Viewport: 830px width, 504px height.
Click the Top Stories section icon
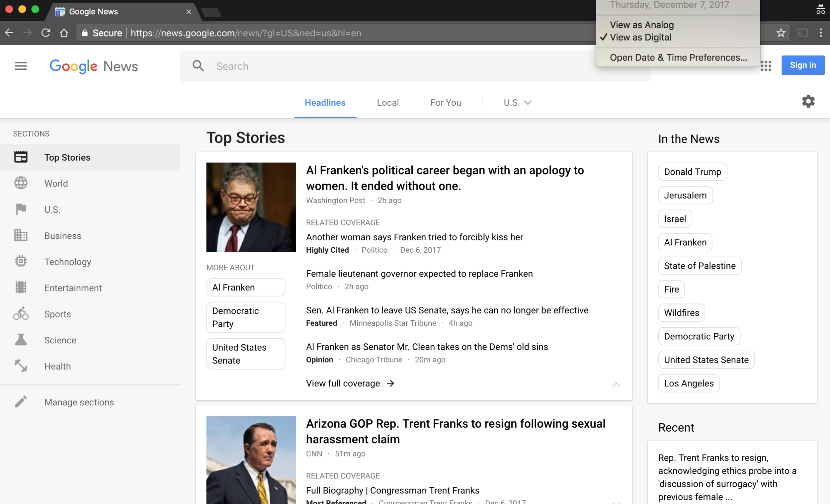pyautogui.click(x=21, y=157)
